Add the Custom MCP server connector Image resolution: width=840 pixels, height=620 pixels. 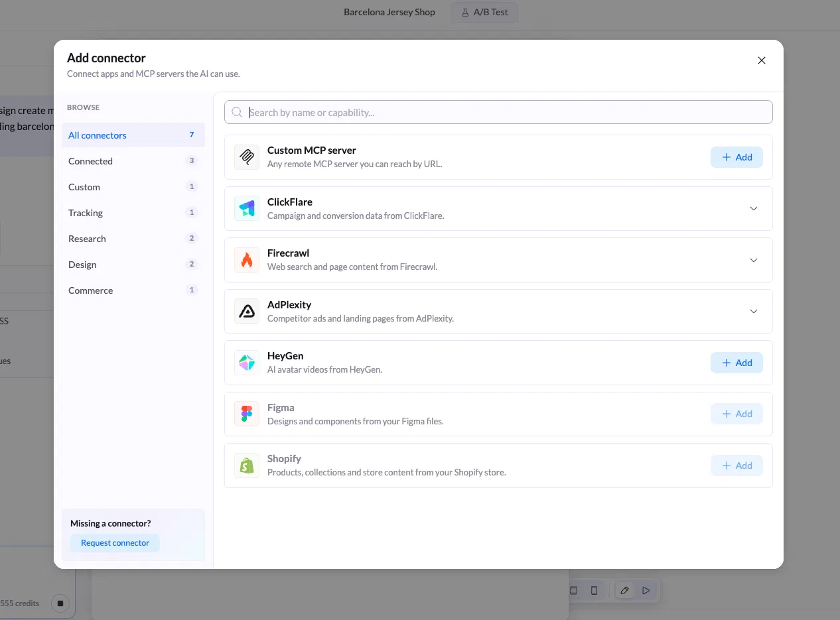pos(736,157)
